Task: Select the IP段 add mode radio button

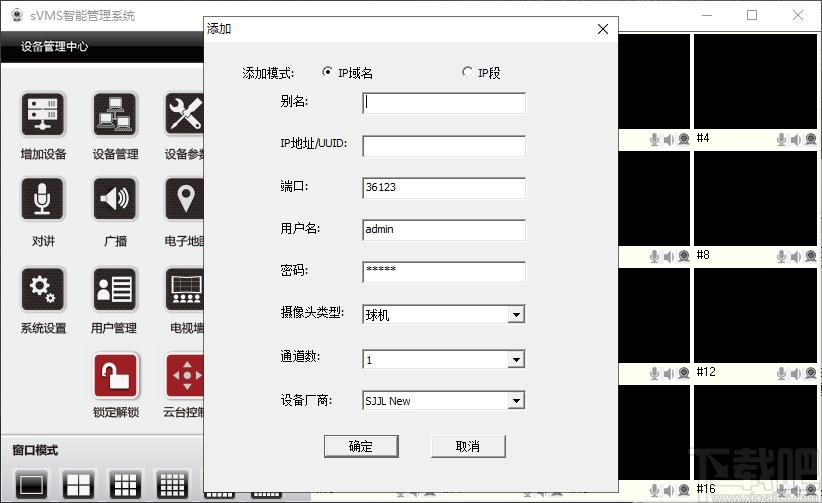Action: pyautogui.click(x=467, y=72)
